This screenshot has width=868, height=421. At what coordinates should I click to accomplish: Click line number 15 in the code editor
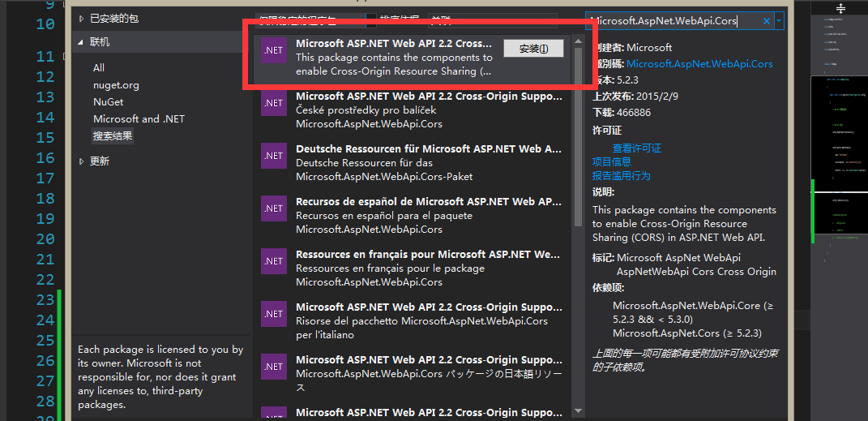point(46,137)
